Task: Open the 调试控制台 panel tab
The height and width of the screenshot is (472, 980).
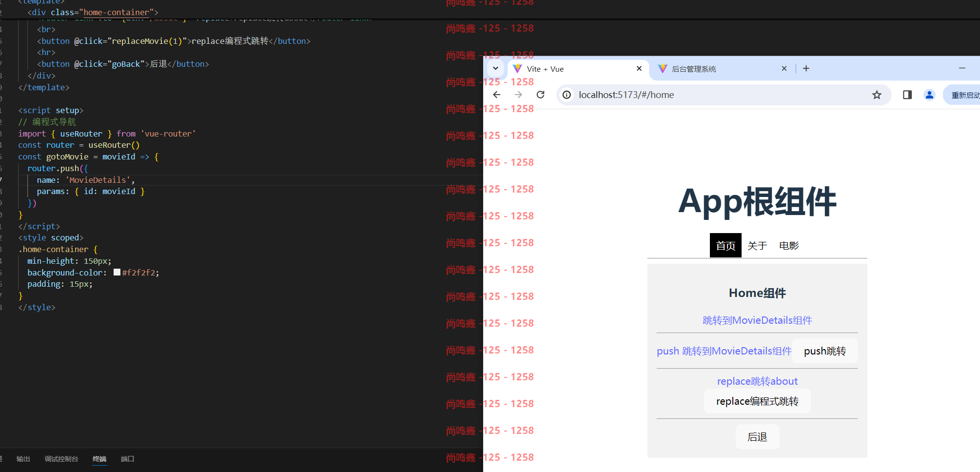Action: [x=61, y=459]
